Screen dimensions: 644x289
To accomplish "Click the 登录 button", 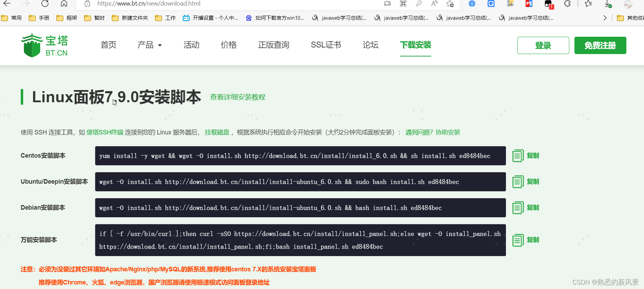I will (543, 45).
